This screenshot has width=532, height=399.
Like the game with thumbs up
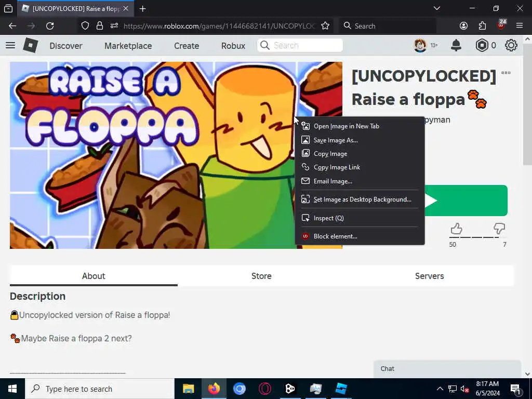coord(456,229)
